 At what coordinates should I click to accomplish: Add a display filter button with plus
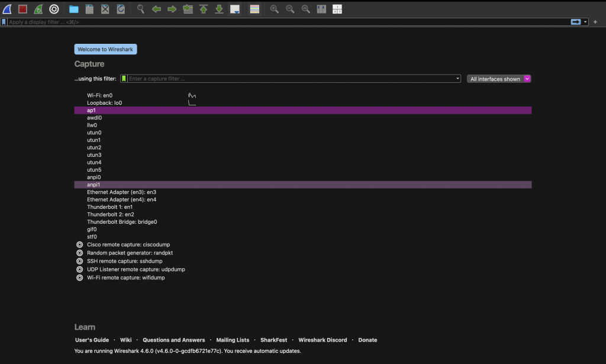coord(595,22)
